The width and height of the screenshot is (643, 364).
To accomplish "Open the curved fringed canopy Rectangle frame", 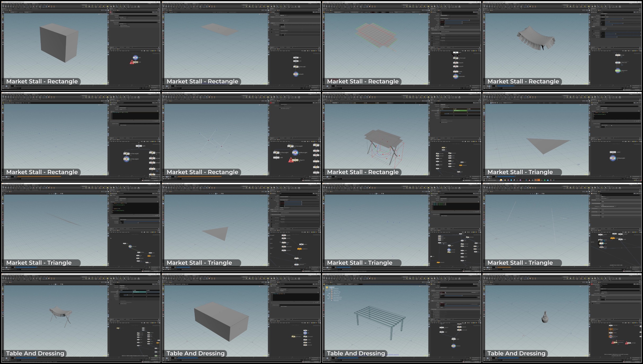I will [562, 46].
